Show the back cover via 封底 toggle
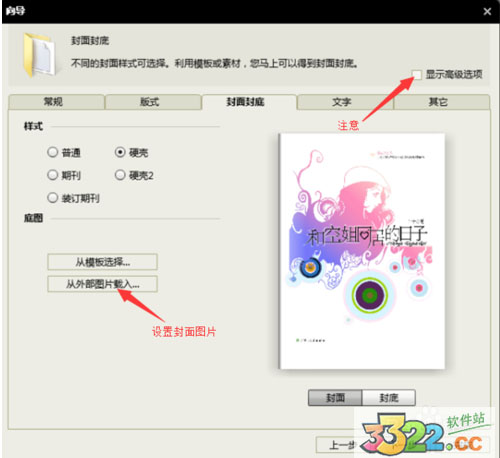Screen dimensions: 500x458 [x=389, y=398]
